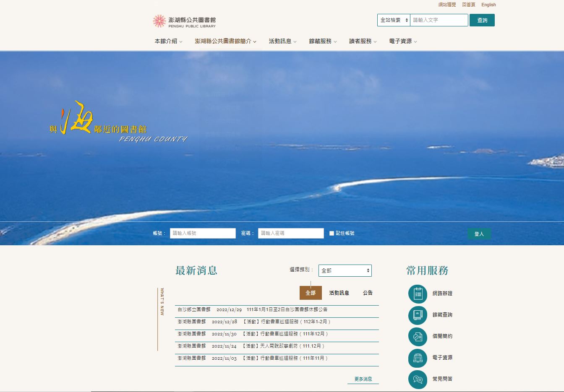
Task: Expand the 本館介紹 menu
Action: click(x=168, y=41)
